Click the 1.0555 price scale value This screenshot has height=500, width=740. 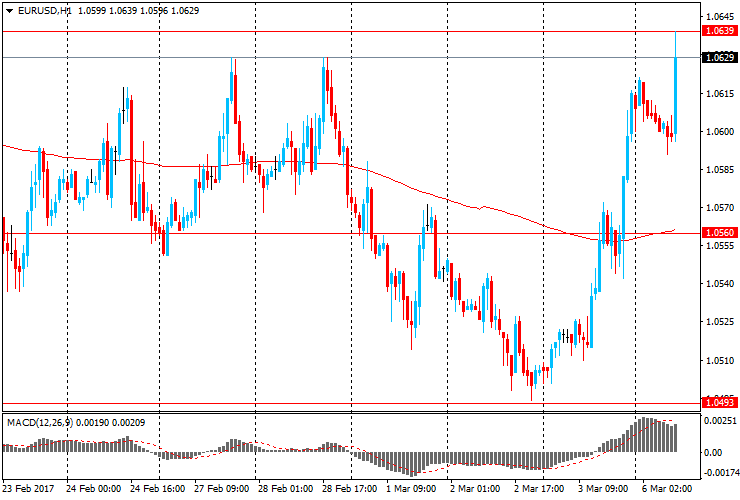pyautogui.click(x=720, y=246)
